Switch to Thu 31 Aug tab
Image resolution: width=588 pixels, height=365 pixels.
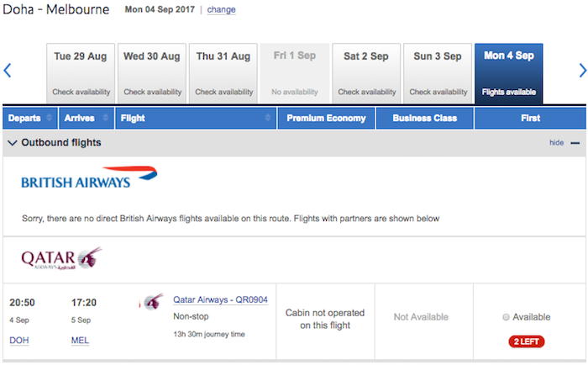223,73
